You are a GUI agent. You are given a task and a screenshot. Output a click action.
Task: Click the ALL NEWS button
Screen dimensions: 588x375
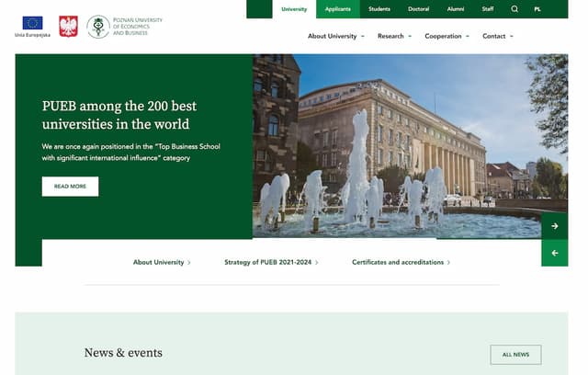coord(515,355)
